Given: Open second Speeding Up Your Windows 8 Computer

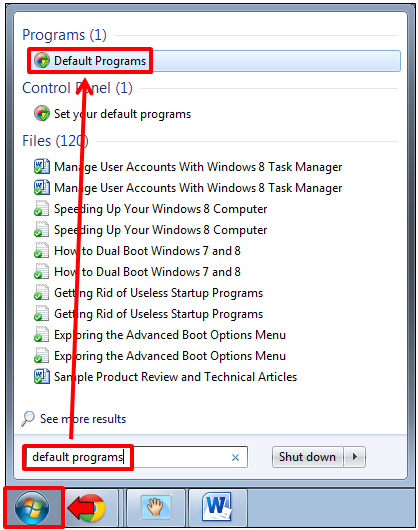Looking at the screenshot, I should [x=150, y=230].
